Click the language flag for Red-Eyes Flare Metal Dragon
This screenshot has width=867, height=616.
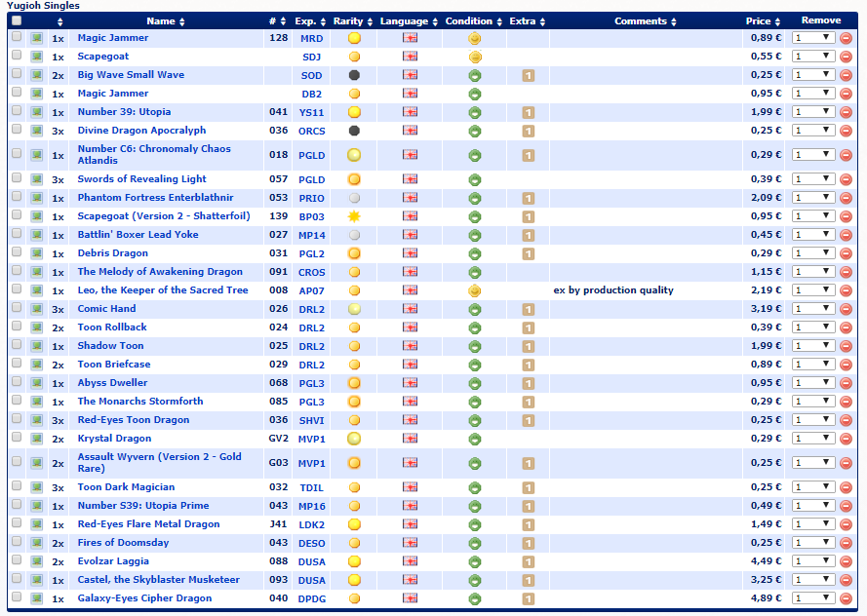tap(411, 524)
